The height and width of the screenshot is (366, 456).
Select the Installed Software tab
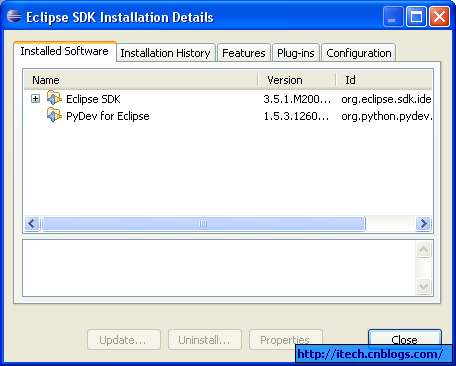[x=65, y=51]
